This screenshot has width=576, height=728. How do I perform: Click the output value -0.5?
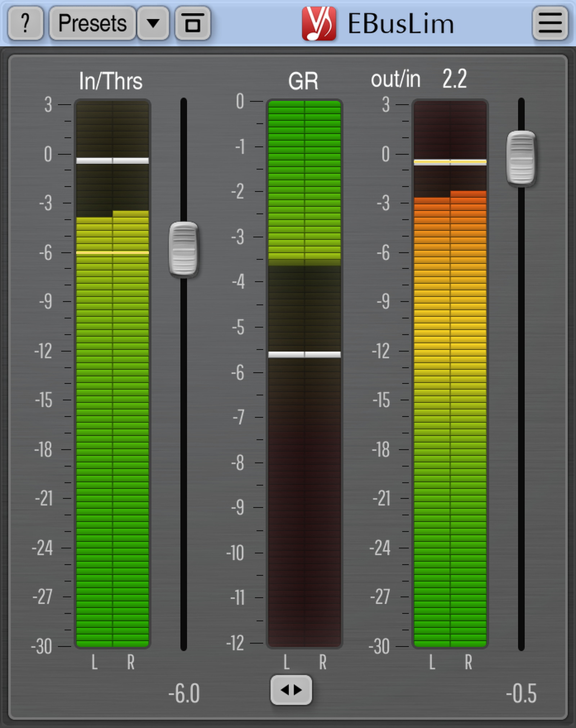click(x=521, y=693)
